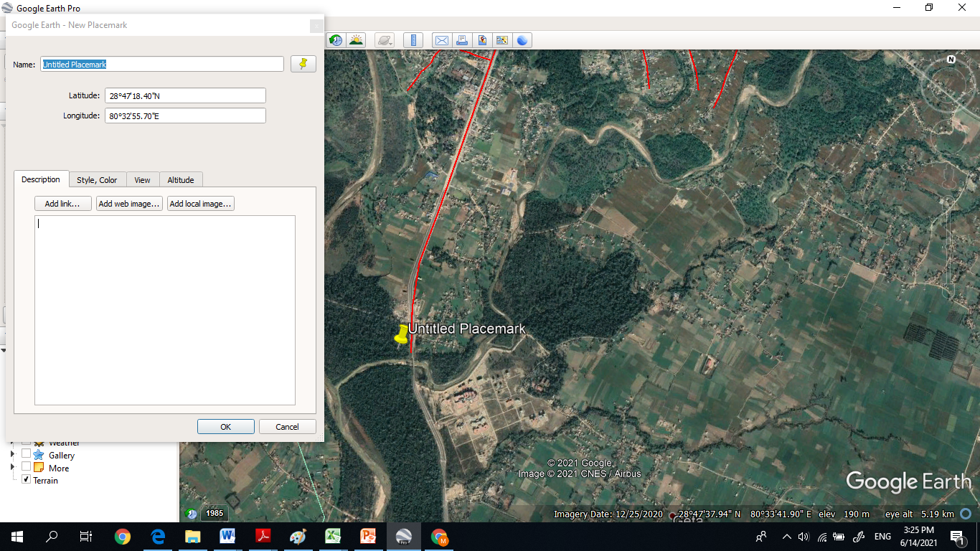Toggle sunlight across the landscape tool
This screenshot has height=551, width=980.
pos(356,40)
